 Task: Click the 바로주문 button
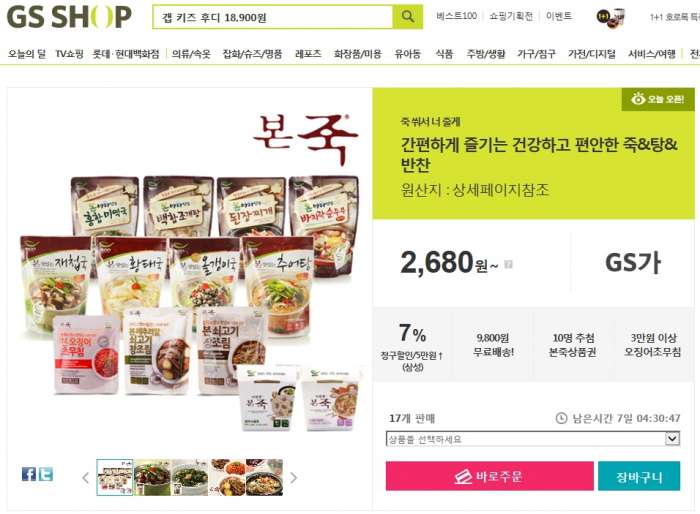[489, 476]
